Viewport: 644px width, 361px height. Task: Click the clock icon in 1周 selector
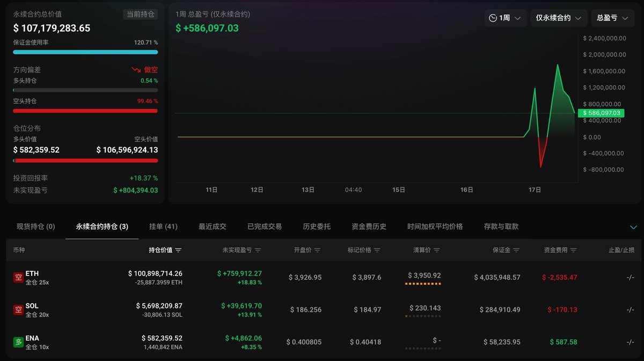[x=493, y=18]
